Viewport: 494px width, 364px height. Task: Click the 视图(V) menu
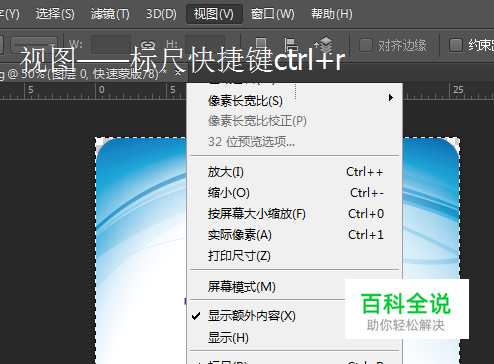[214, 14]
